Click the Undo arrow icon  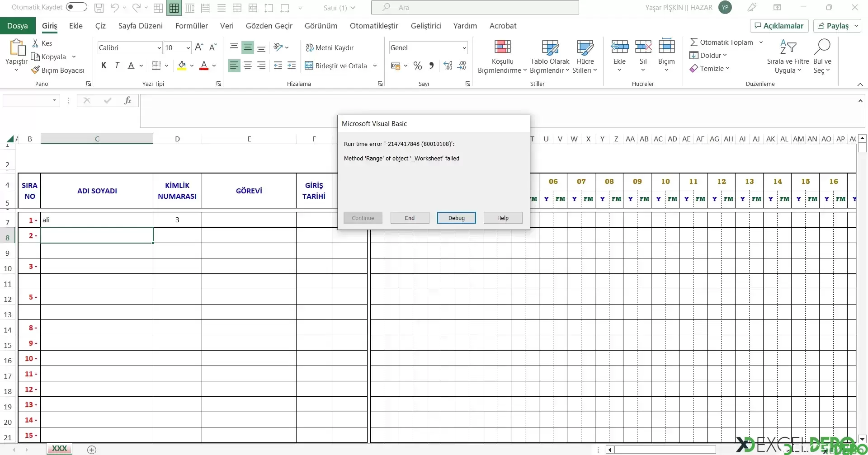pos(114,8)
